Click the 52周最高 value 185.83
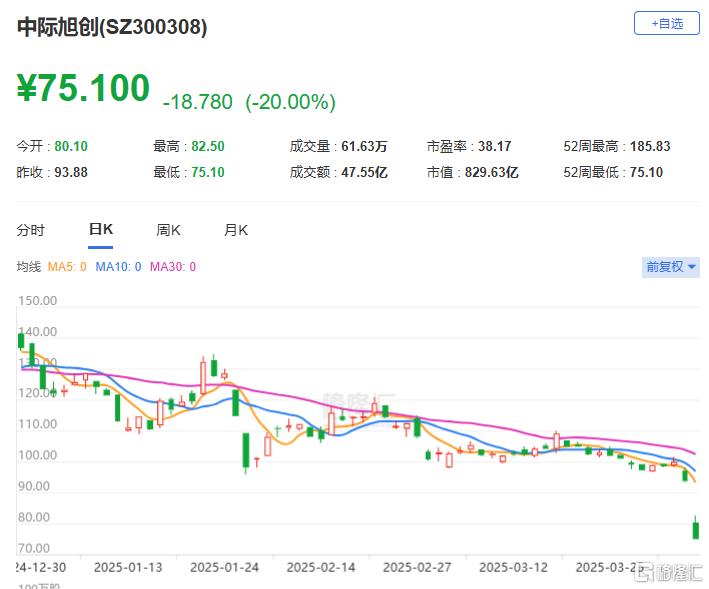The height and width of the screenshot is (589, 709). (650, 146)
